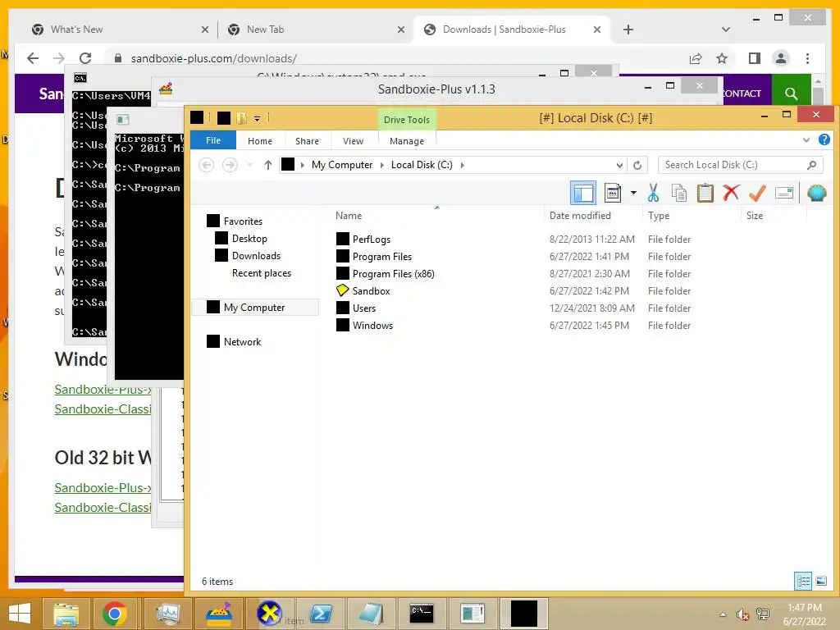Select My Computer in the navigation pane
Screen dimensions: 840x630
coord(254,307)
